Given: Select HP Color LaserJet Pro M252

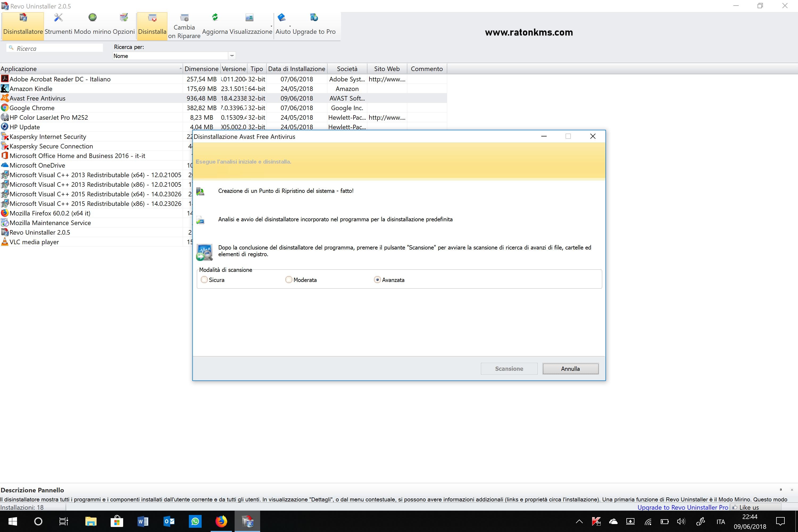Looking at the screenshot, I should (223, 117).
